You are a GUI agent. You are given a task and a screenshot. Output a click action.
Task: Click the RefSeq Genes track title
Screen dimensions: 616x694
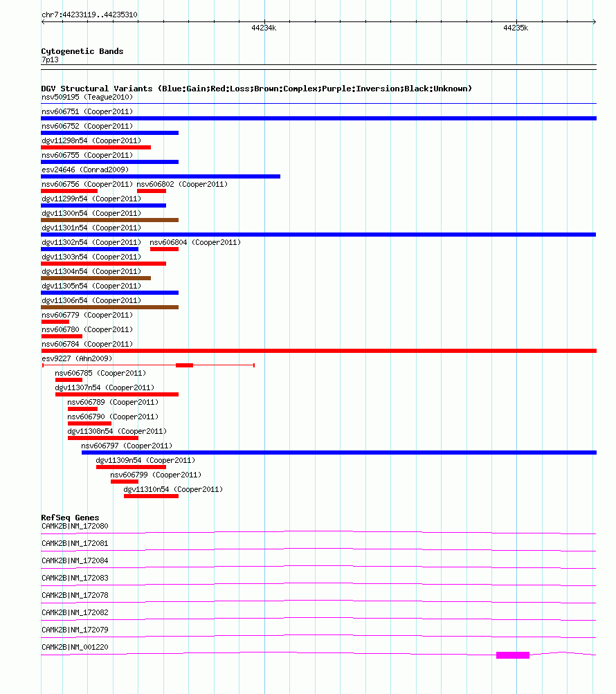pyautogui.click(x=70, y=518)
